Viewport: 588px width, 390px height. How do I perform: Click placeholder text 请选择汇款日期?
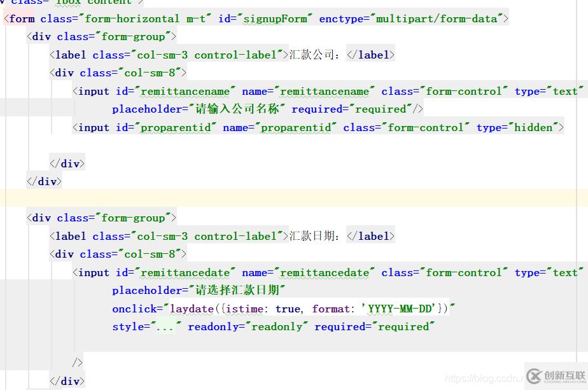click(237, 290)
